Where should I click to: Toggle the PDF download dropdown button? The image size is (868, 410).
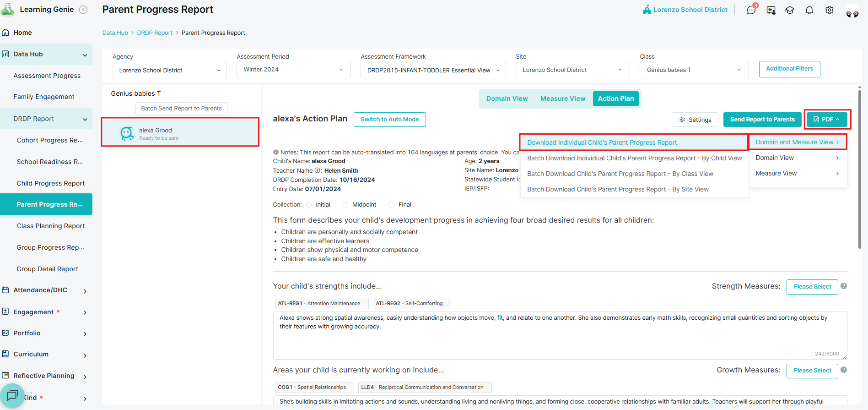pyautogui.click(x=827, y=119)
